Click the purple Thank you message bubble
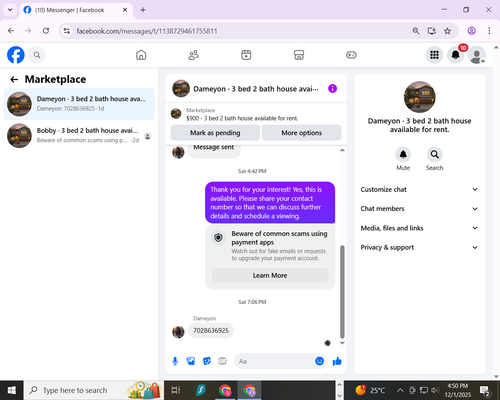 pyautogui.click(x=270, y=203)
